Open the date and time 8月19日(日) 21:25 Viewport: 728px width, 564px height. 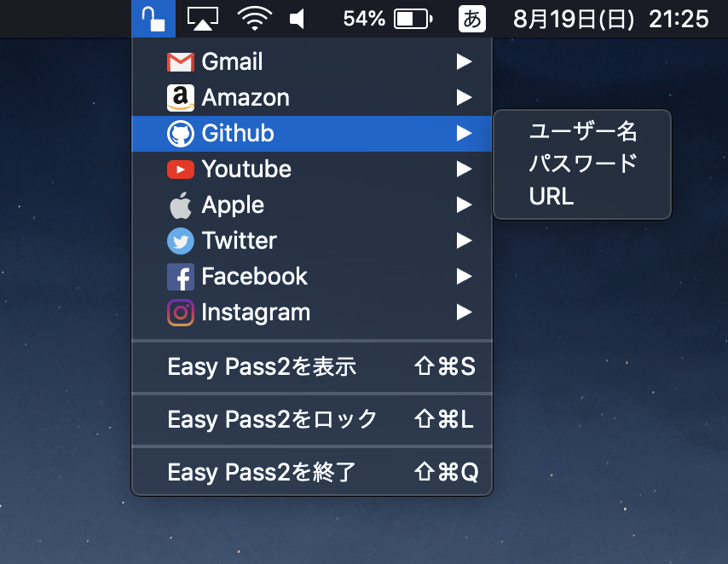pyautogui.click(x=611, y=19)
